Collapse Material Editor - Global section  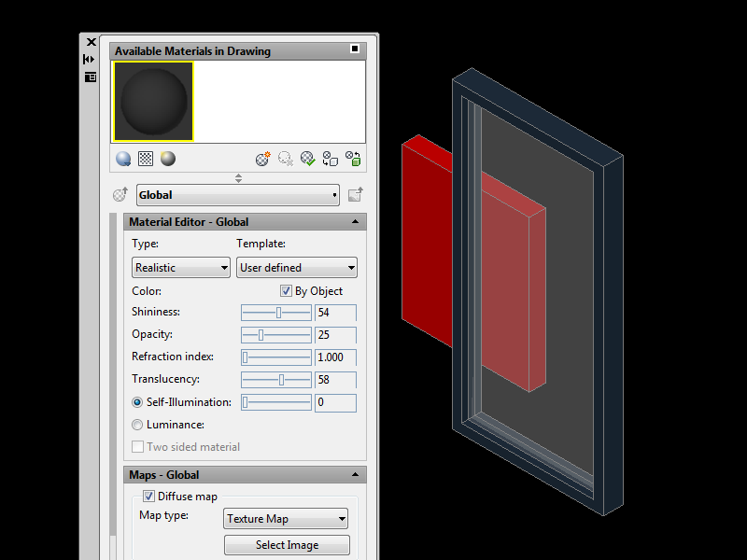click(355, 222)
